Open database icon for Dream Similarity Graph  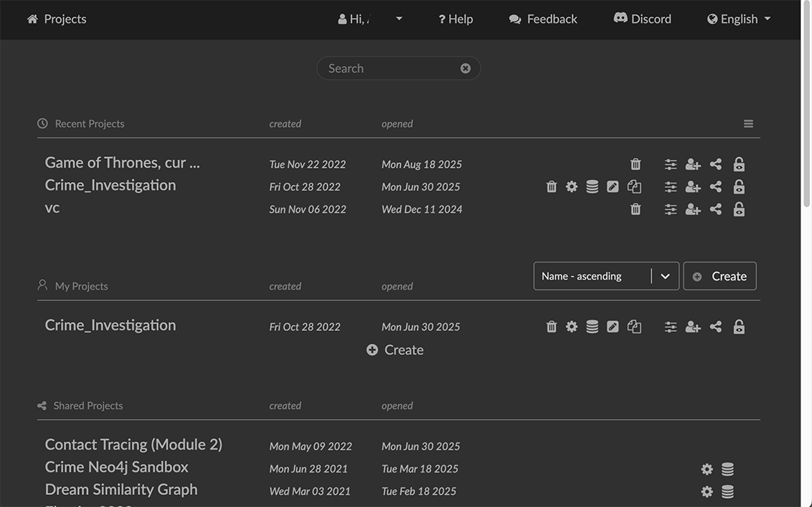(x=728, y=491)
